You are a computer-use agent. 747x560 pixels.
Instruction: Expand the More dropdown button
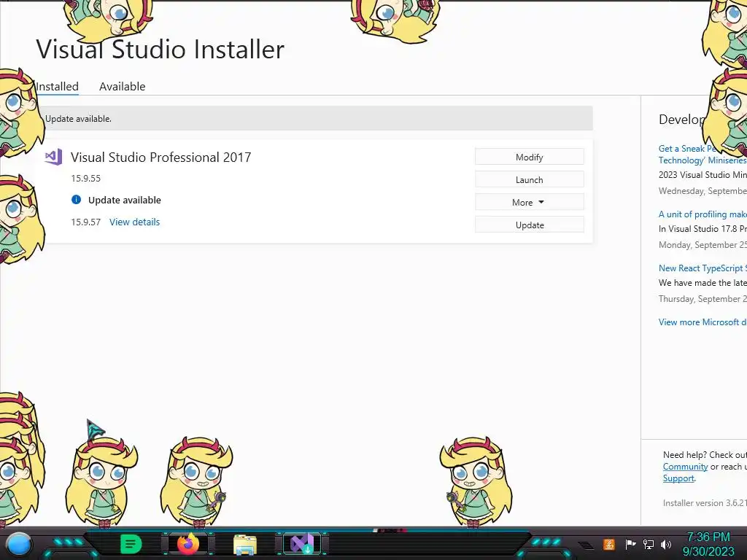530,203
